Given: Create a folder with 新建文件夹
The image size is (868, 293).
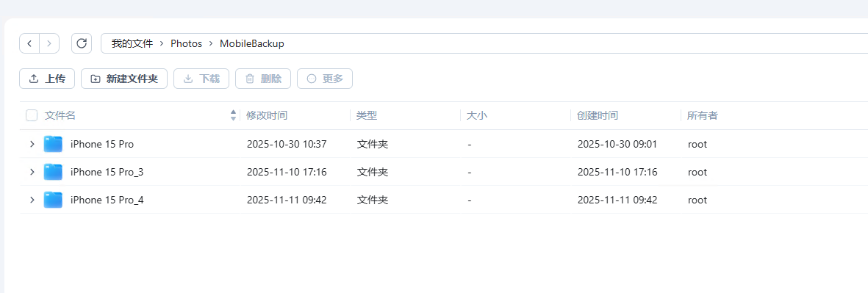Looking at the screenshot, I should [x=124, y=79].
